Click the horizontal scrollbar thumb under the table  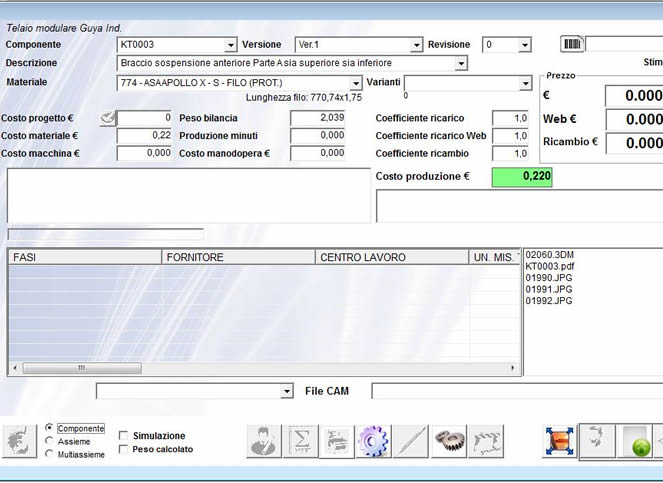tap(82, 368)
